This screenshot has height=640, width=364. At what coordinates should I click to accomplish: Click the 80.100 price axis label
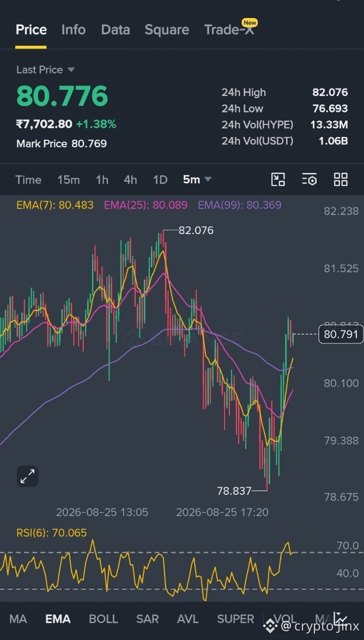coord(341,383)
